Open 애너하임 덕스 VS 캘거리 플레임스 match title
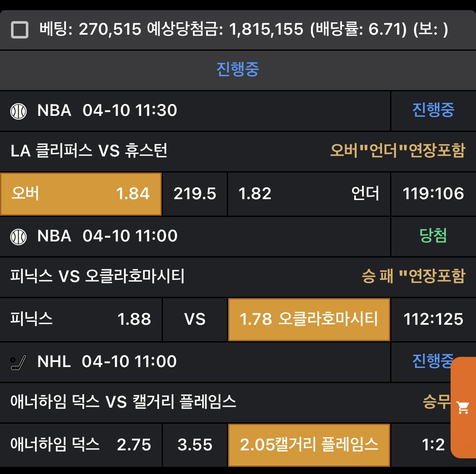476x474 pixels. (123, 402)
